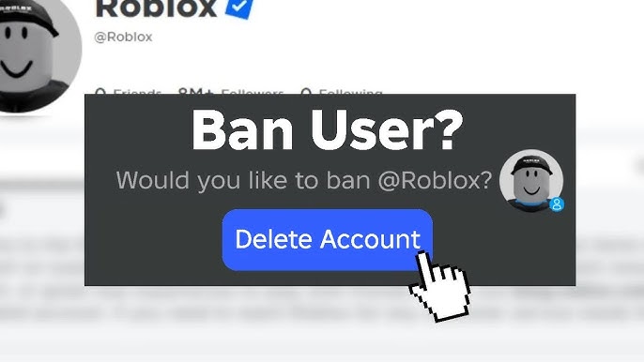
Task: Click the smiling face of dialog avatar
Action: 531,183
